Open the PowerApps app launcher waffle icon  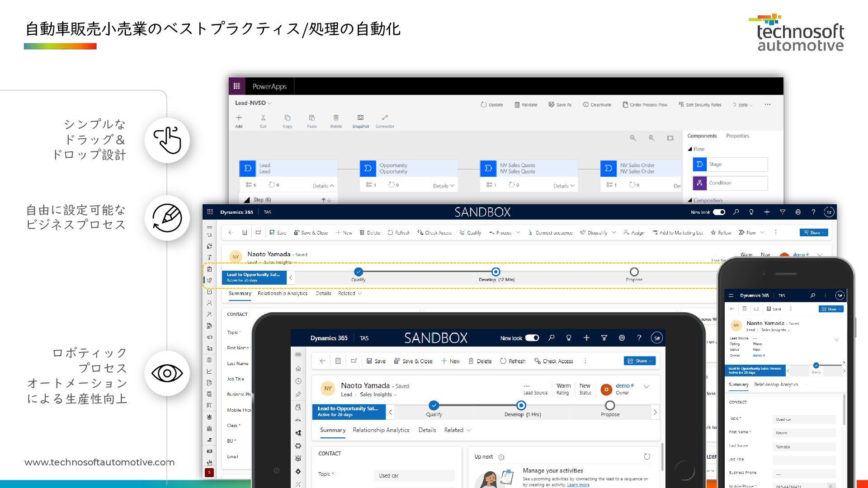click(x=236, y=86)
